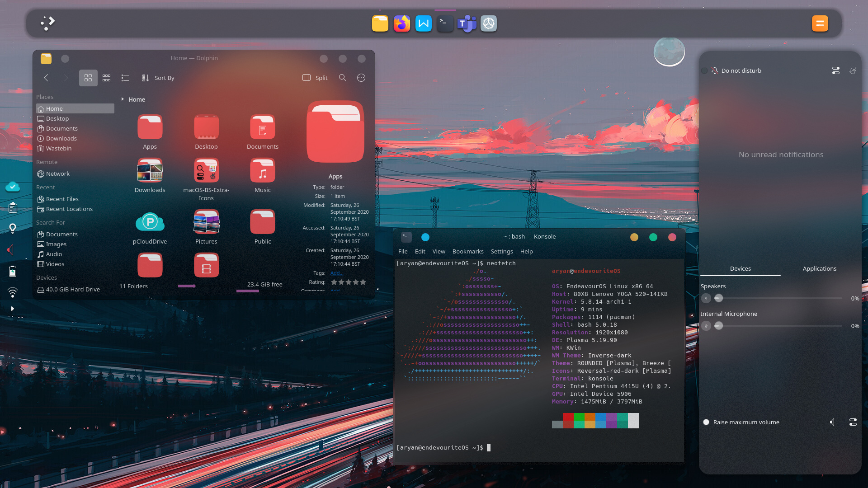Open Dolphin's overflow menu (three dots)
Viewport: 868px width, 488px height.
tap(361, 78)
